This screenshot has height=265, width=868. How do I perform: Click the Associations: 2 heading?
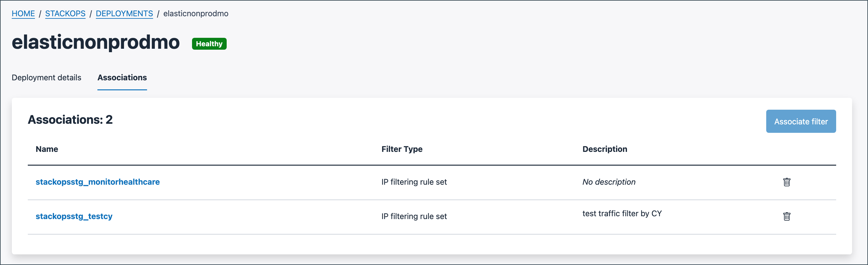click(70, 120)
